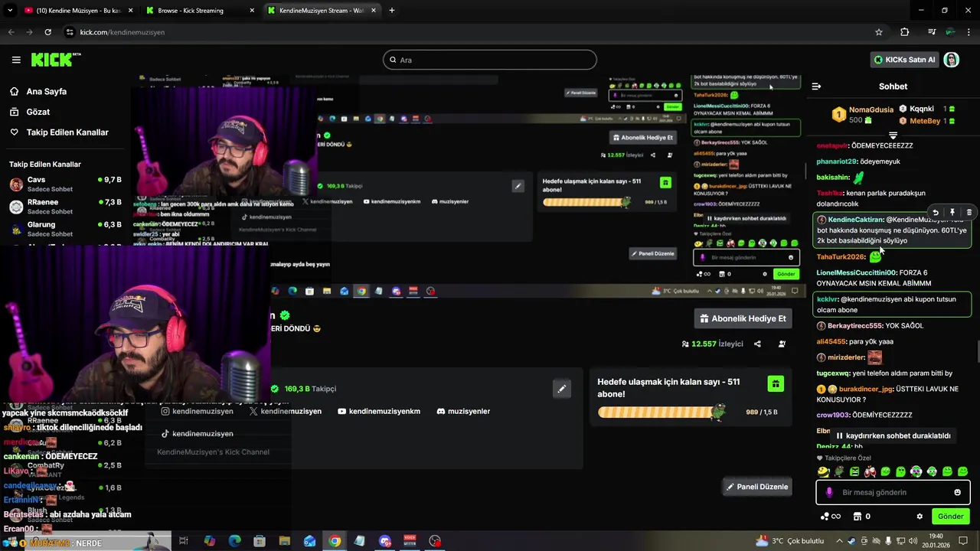Click the purple microphone icon in chat input
Screen dimensions: 980x551
[x=829, y=492]
